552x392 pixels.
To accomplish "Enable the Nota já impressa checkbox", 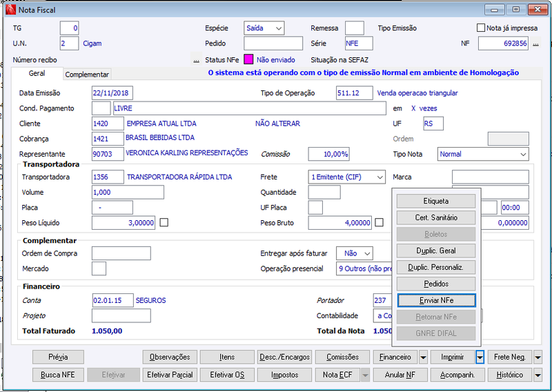I will [x=480, y=28].
